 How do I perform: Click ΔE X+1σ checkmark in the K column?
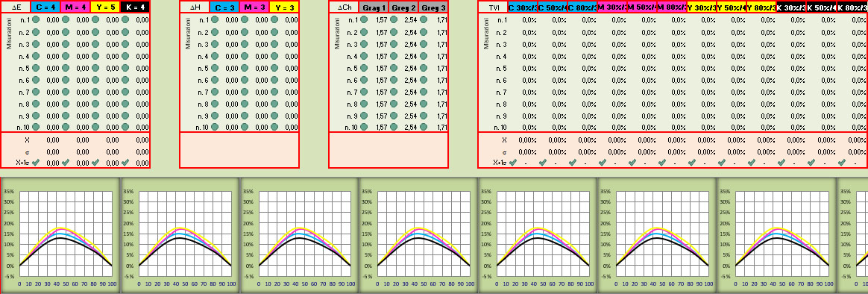pos(126,163)
